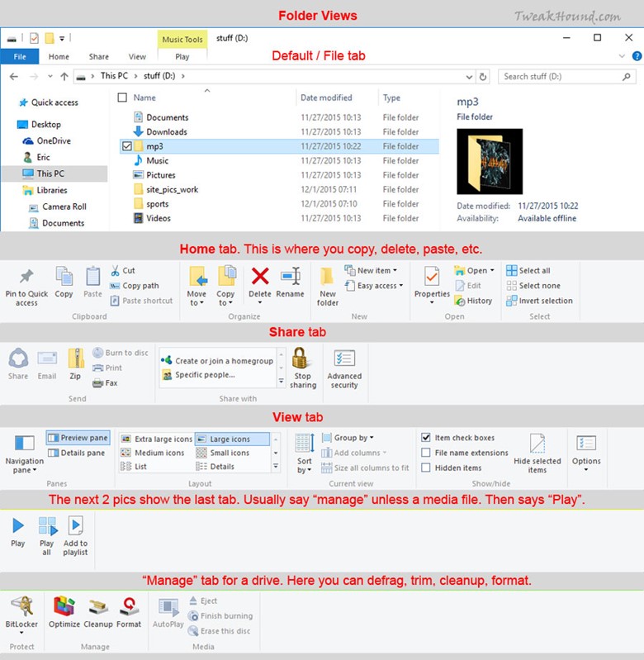644x660 pixels.
Task: Click Select all in Select group
Action: (528, 271)
